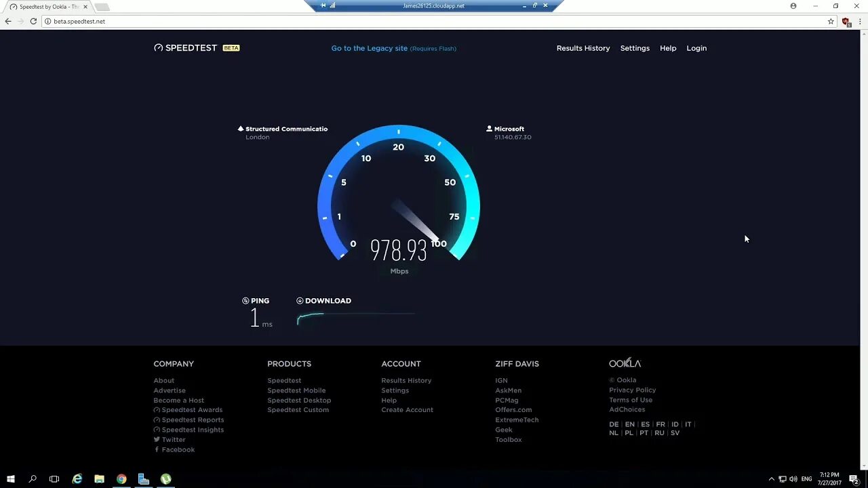
Task: Switch language to DE
Action: point(614,424)
